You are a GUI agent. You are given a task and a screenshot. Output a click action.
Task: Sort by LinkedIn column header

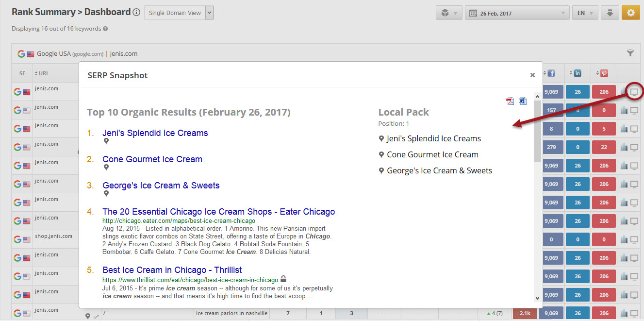[577, 73]
